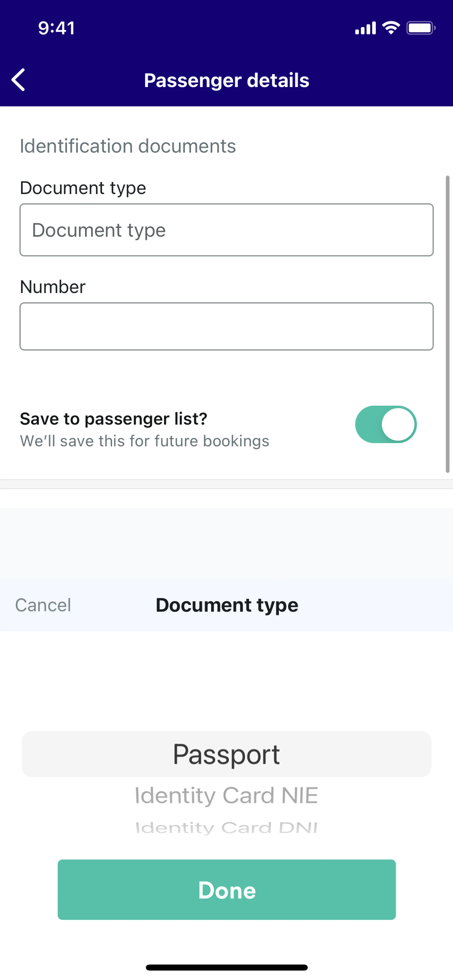Viewport: 453px width, 980px height.
Task: Focus the Number input field
Action: (x=226, y=327)
